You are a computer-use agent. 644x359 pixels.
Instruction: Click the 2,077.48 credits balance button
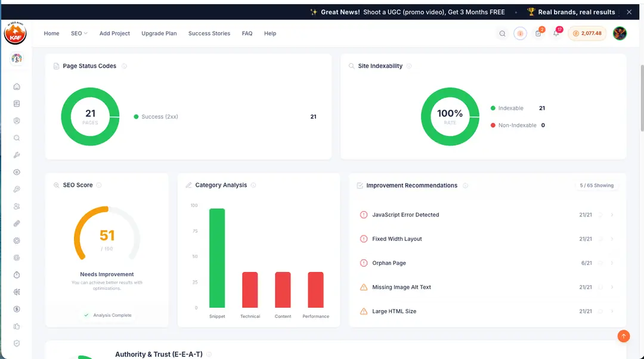click(x=587, y=33)
